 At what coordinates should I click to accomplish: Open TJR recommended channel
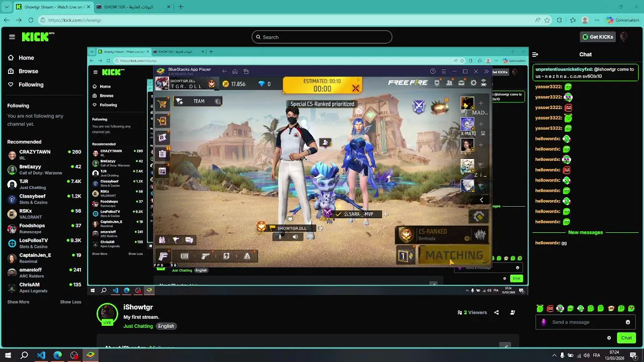(44, 184)
